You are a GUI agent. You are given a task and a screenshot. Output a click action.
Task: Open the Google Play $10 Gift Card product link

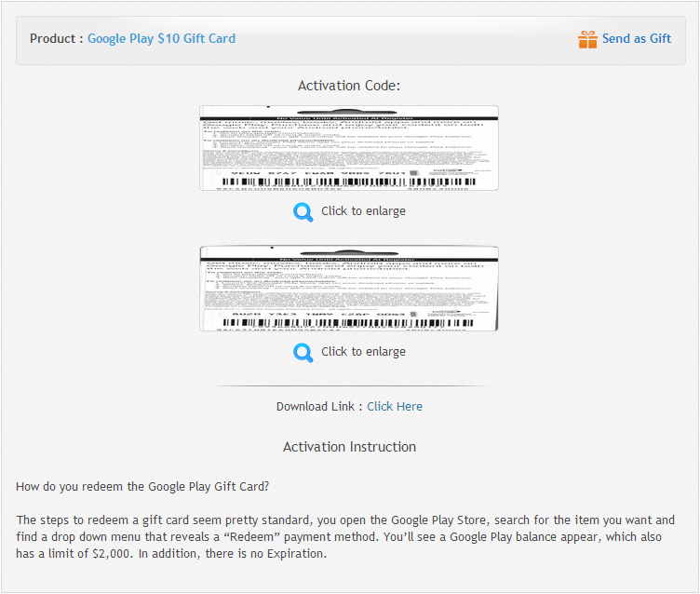(161, 39)
